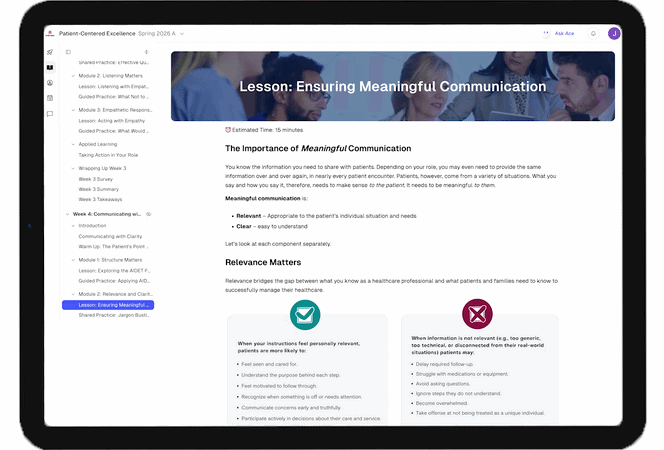Collapse Module 2: Relevance and Clarit.. chevron

73,294
